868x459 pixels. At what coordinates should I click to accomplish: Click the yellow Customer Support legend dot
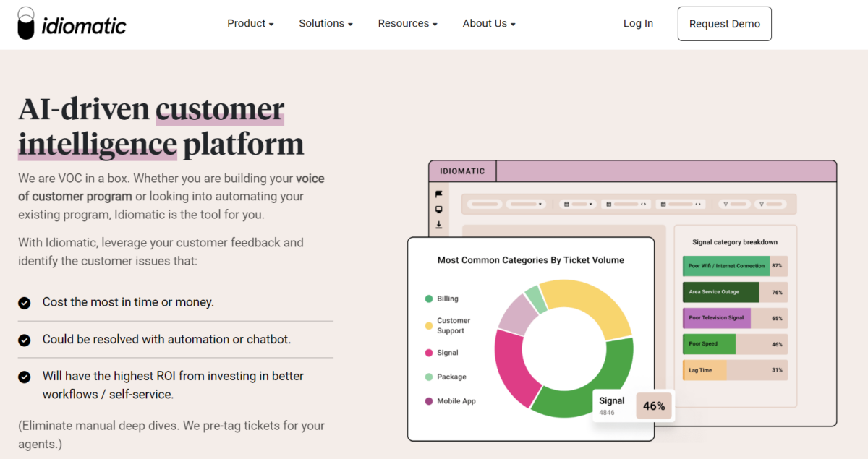[x=429, y=326]
